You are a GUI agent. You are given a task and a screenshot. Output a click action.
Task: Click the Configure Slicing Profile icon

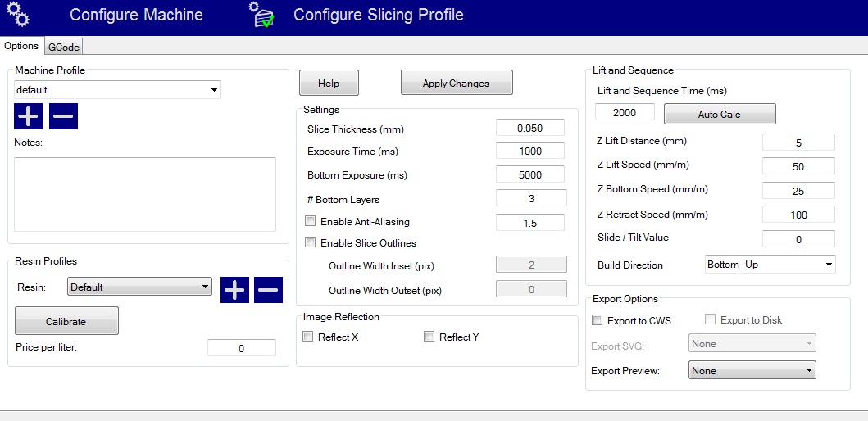point(263,16)
